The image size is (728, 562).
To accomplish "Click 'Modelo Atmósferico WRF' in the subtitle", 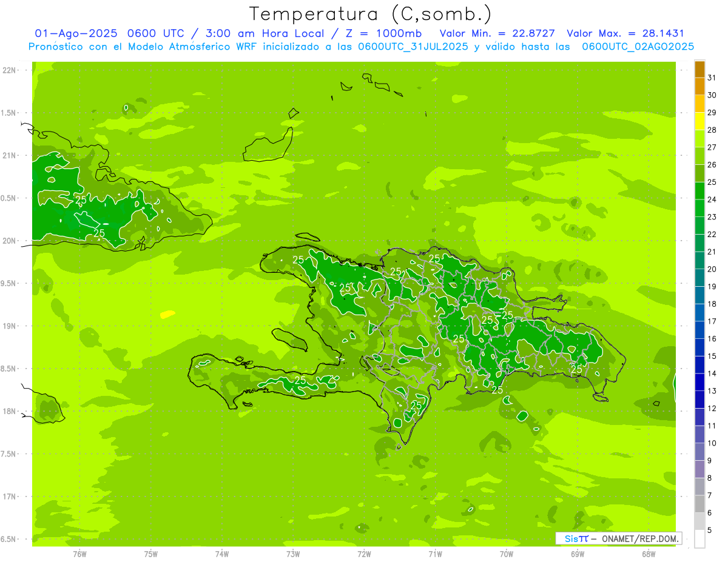I will tap(184, 47).
